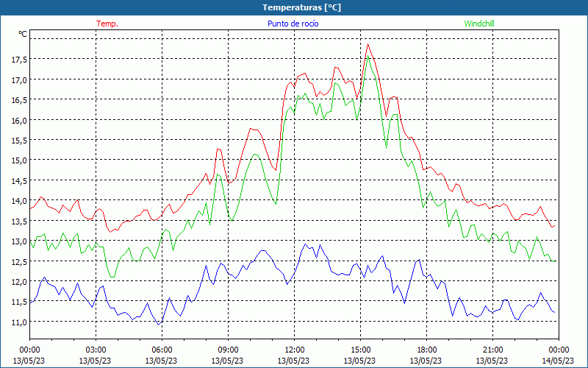Select the red 'Temp.' legend label
The height and width of the screenshot is (368, 588).
pyautogui.click(x=107, y=24)
